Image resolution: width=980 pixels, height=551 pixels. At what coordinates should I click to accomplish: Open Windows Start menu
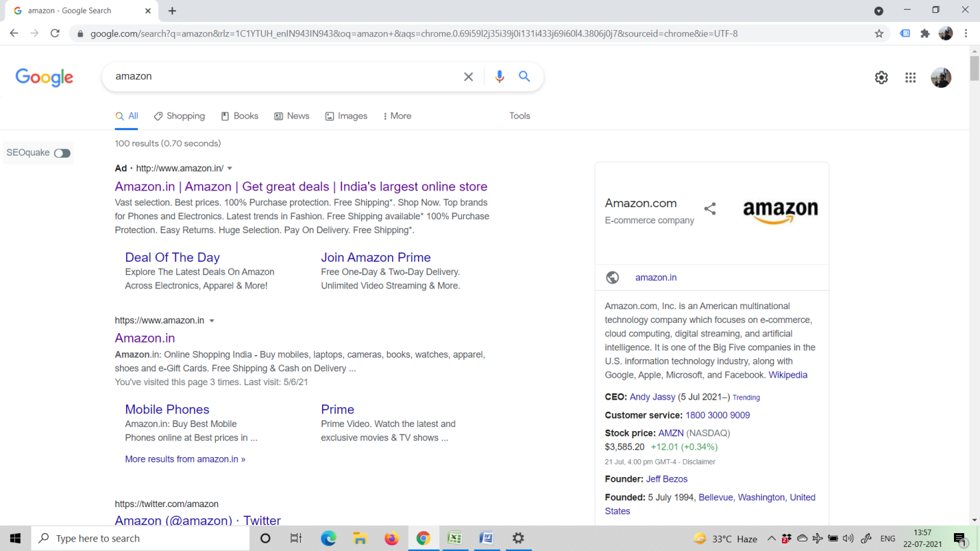(x=15, y=539)
